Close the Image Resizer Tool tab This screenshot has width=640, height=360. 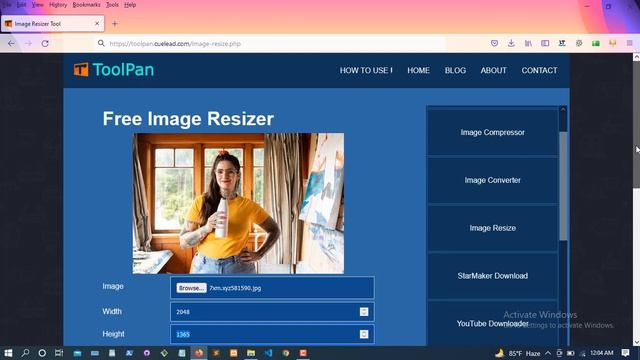tap(97, 24)
